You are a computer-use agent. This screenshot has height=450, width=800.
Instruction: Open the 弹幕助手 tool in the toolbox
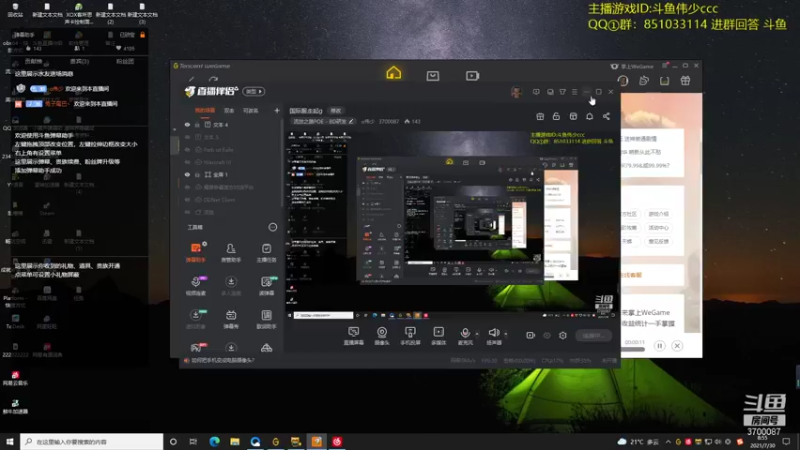[196, 252]
